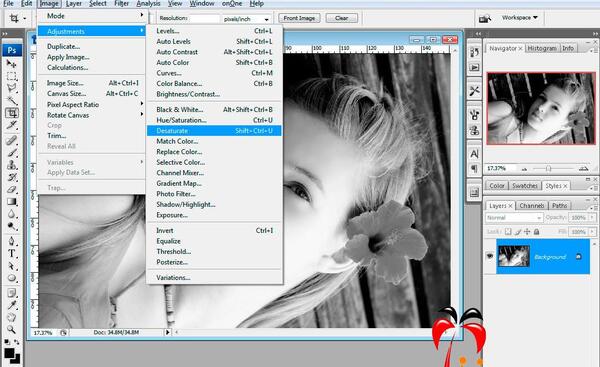Screen dimensions: 600x367
Task: Click the Clear button
Action: 341,18
